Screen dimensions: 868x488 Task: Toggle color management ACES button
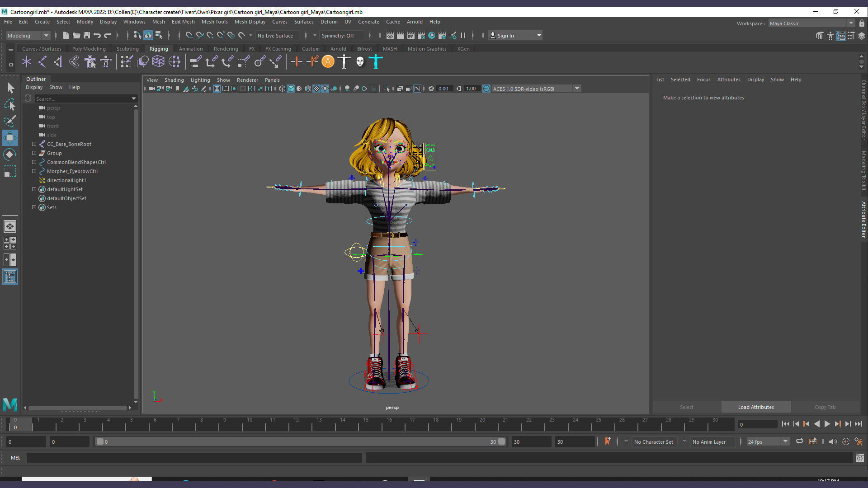tap(486, 89)
